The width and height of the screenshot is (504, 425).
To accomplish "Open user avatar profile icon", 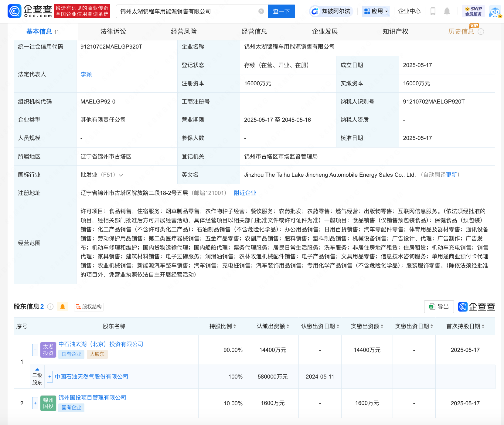I will point(495,12).
